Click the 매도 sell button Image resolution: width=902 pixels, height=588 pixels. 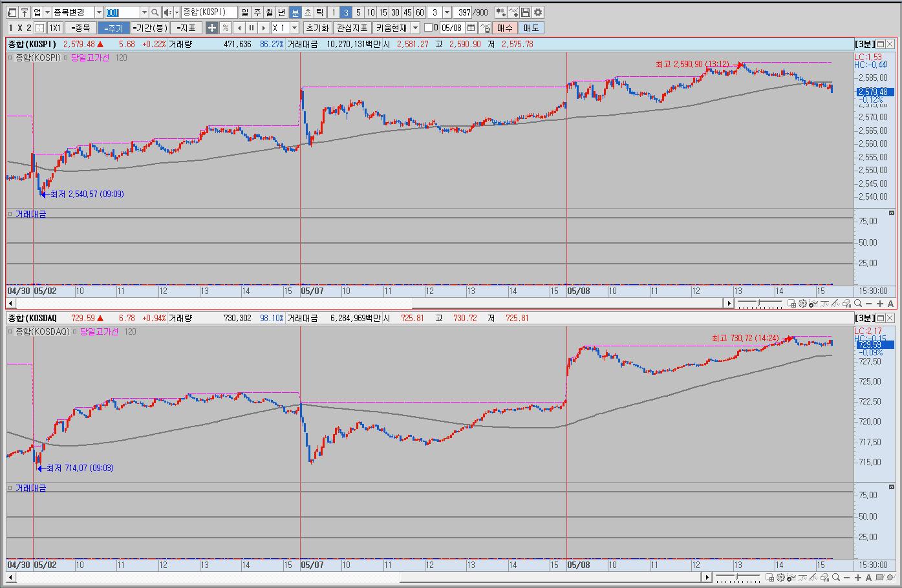click(531, 28)
